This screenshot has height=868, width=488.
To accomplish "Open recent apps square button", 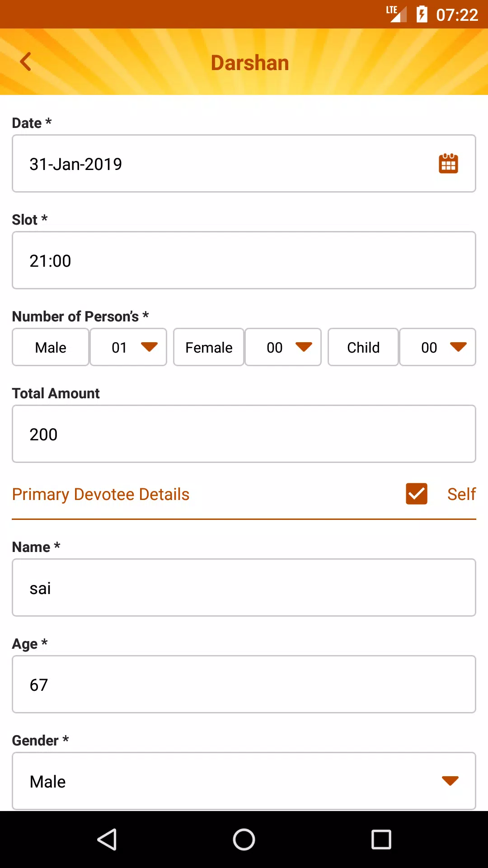I will (x=381, y=840).
